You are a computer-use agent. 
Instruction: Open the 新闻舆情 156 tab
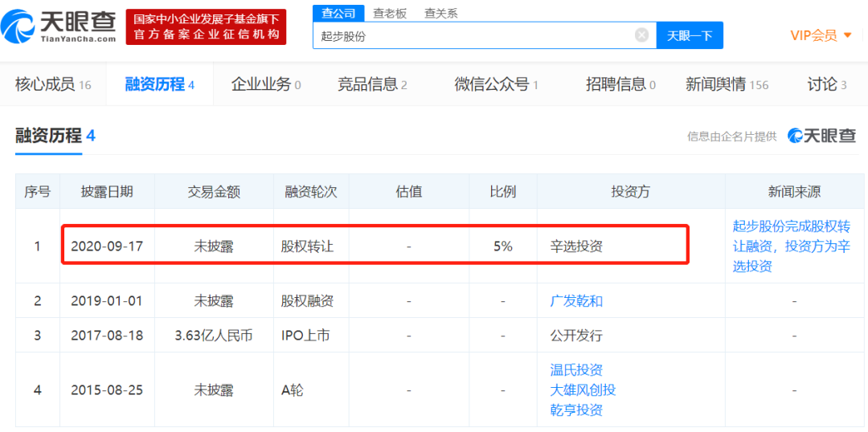coord(727,84)
